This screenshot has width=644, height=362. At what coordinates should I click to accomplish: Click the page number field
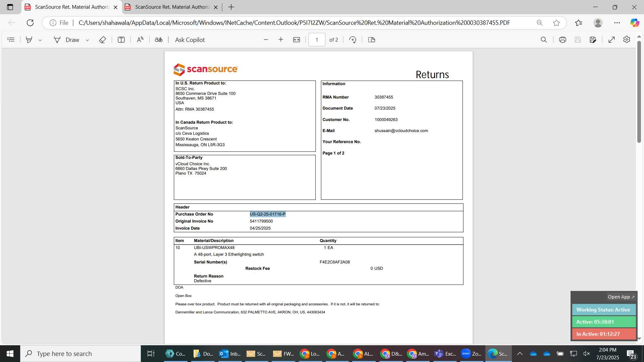coord(317,40)
